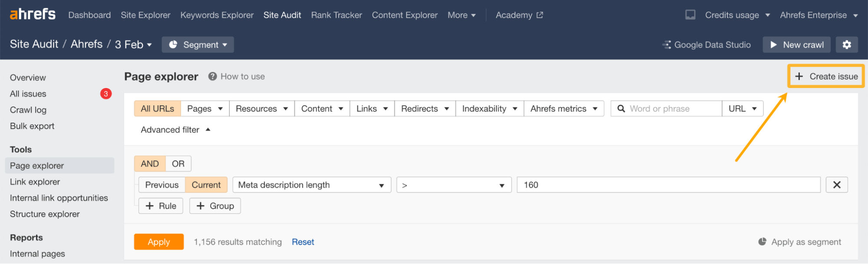Open the More navigation menu
The height and width of the screenshot is (264, 868).
pos(462,14)
